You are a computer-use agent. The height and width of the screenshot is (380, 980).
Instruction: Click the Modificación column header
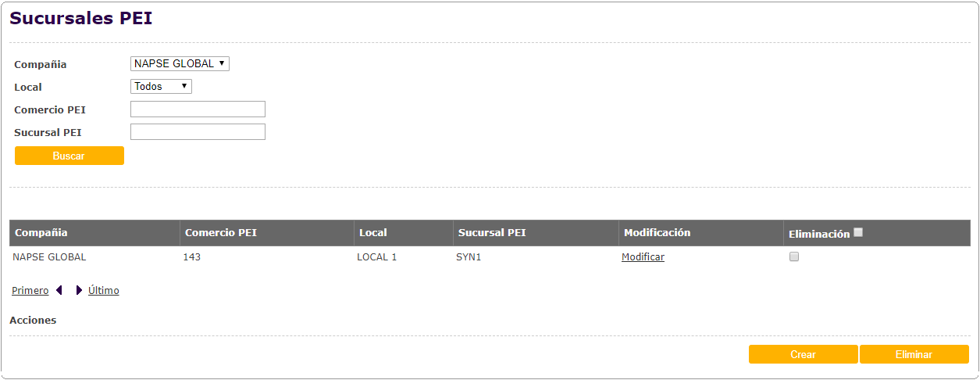(657, 233)
